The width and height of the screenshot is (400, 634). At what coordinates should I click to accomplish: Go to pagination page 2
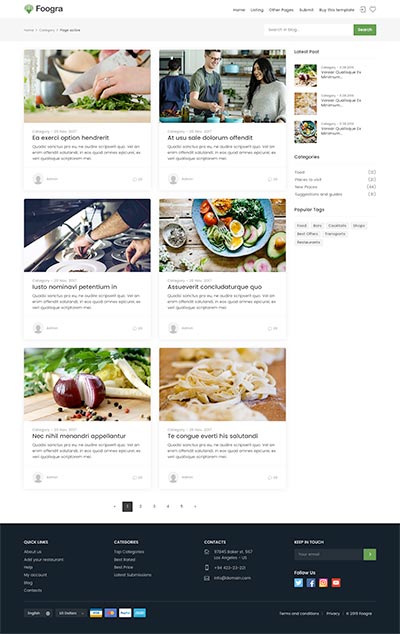[141, 506]
